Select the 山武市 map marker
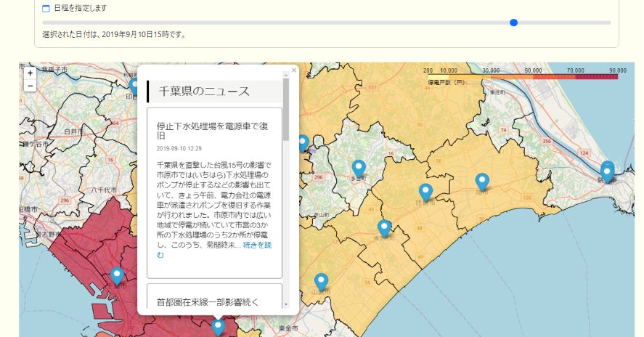Image resolution: width=644 pixels, height=337 pixels. pos(321,281)
